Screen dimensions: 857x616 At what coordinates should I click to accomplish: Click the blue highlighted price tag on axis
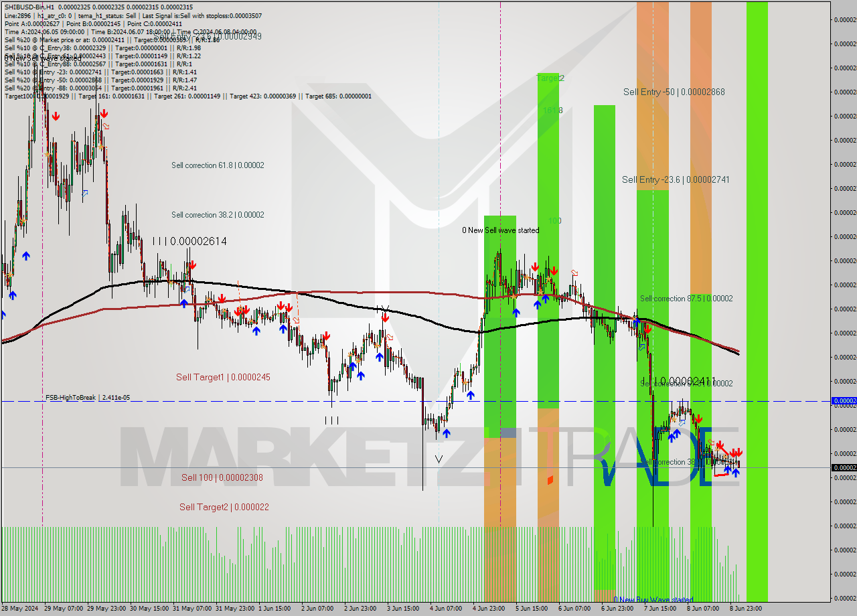(x=844, y=401)
